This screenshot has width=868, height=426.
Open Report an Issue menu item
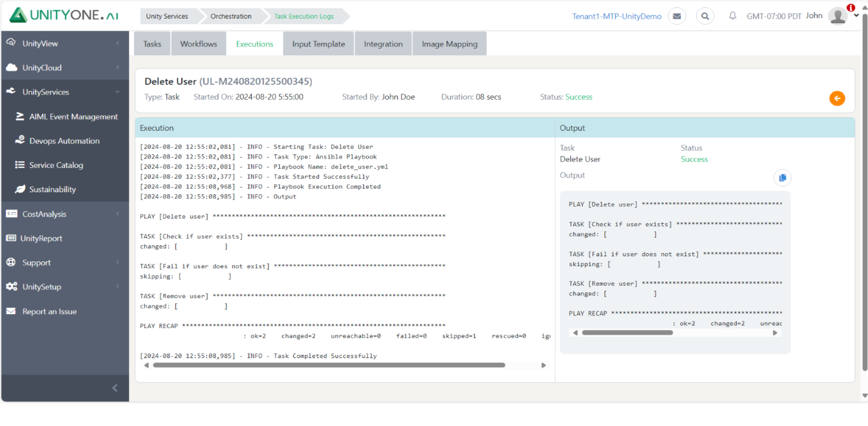click(65, 311)
